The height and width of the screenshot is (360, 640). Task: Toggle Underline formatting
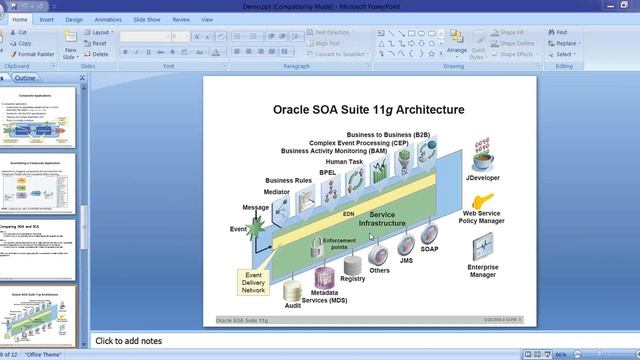click(x=149, y=52)
